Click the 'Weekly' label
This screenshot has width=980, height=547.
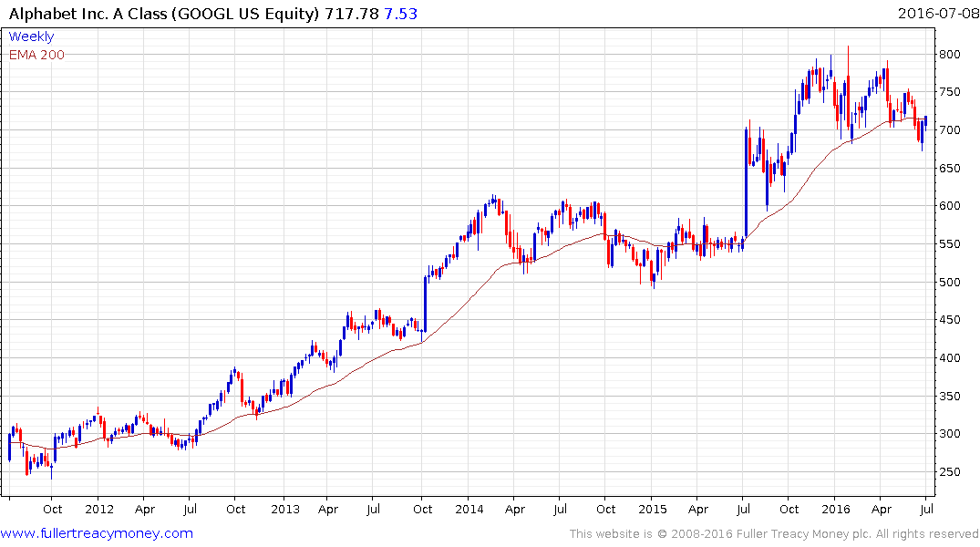pos(31,36)
